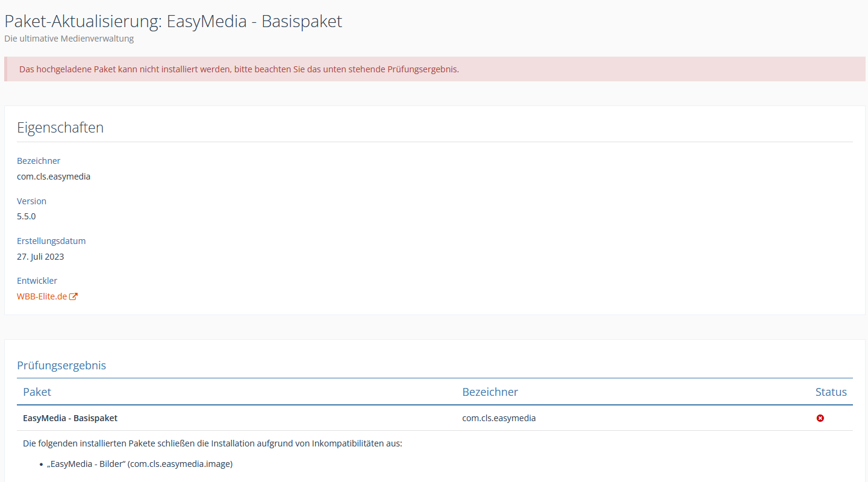
Task: Click the date 27. Juli 2023
Action: click(40, 257)
